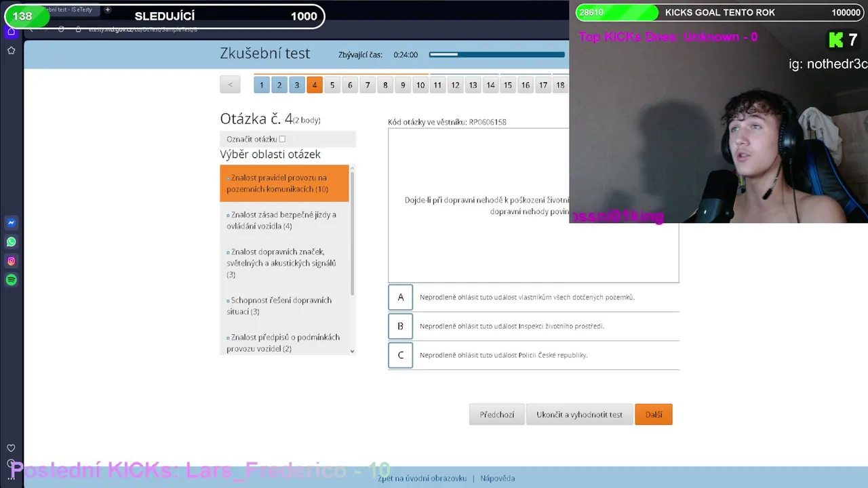
Task: Jump to question 17
Action: (543, 85)
